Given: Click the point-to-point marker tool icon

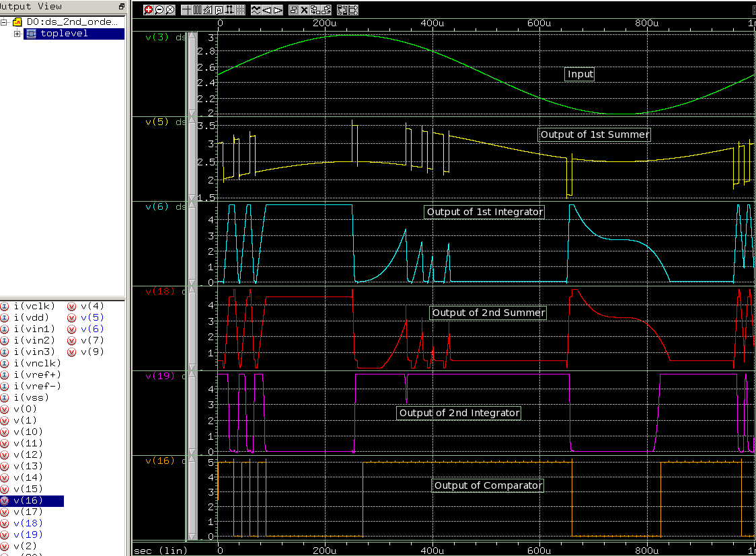Looking at the screenshot, I should (x=229, y=10).
